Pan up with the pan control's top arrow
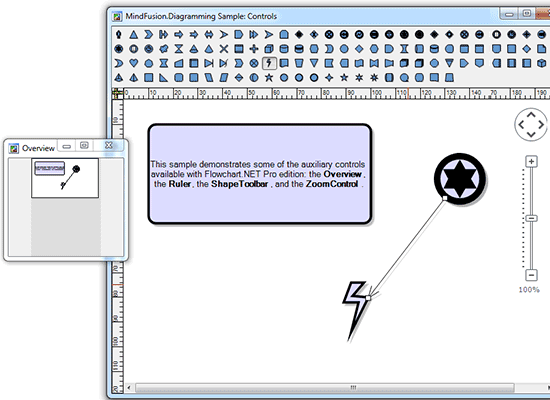 [x=531, y=115]
